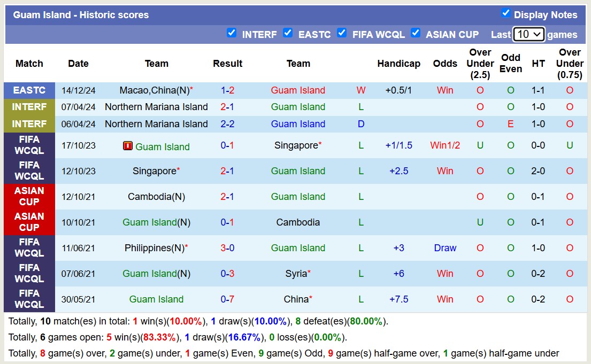Disable the EASTC filter checkbox
The image size is (591, 364).
coord(288,33)
